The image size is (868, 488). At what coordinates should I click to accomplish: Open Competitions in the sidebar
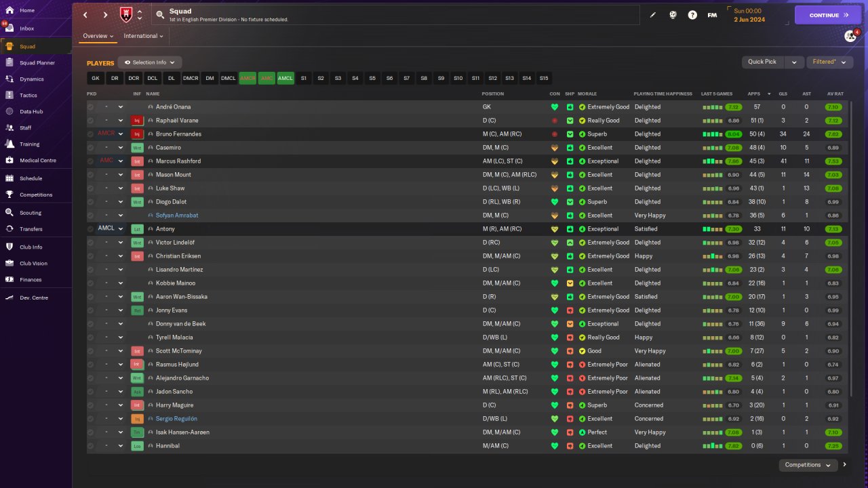35,195
